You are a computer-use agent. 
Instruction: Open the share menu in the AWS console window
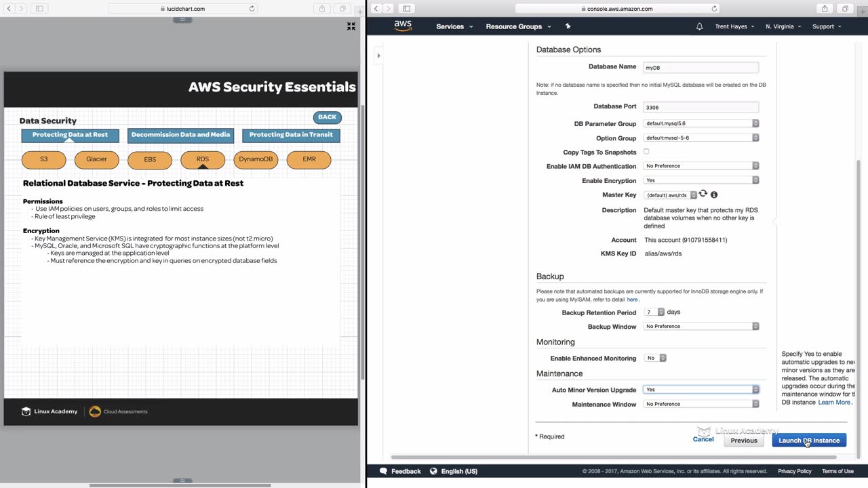[825, 9]
